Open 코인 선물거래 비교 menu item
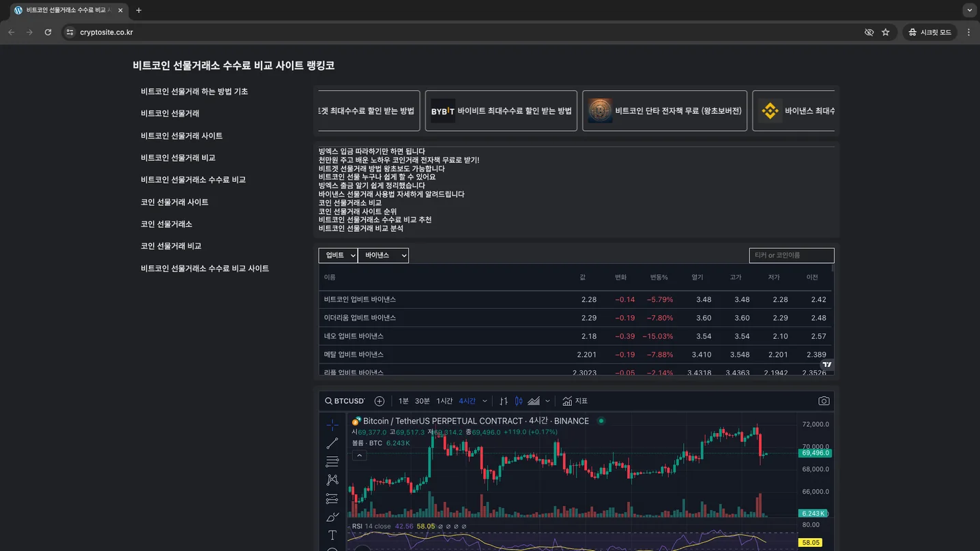980x551 pixels. [x=171, y=245]
